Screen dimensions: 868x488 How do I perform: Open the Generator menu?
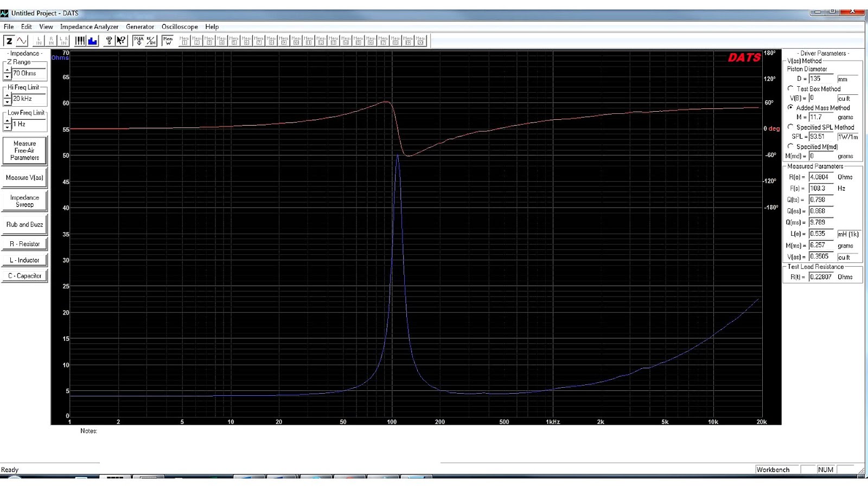140,27
